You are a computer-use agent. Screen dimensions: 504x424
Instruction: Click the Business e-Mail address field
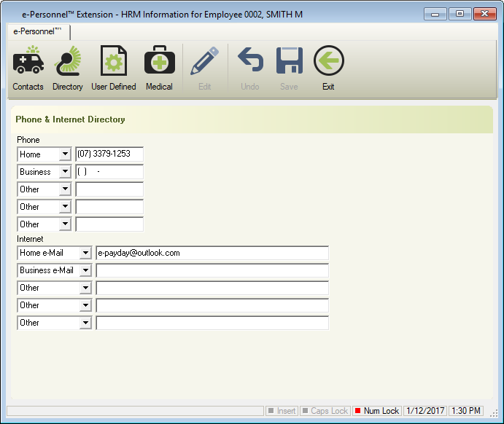tap(212, 270)
